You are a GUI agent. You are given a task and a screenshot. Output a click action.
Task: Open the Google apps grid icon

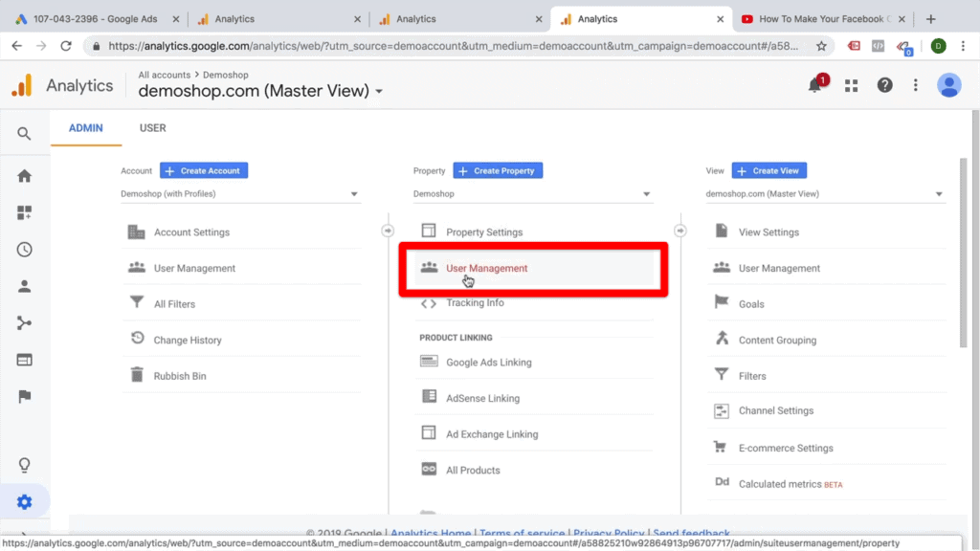pos(851,85)
